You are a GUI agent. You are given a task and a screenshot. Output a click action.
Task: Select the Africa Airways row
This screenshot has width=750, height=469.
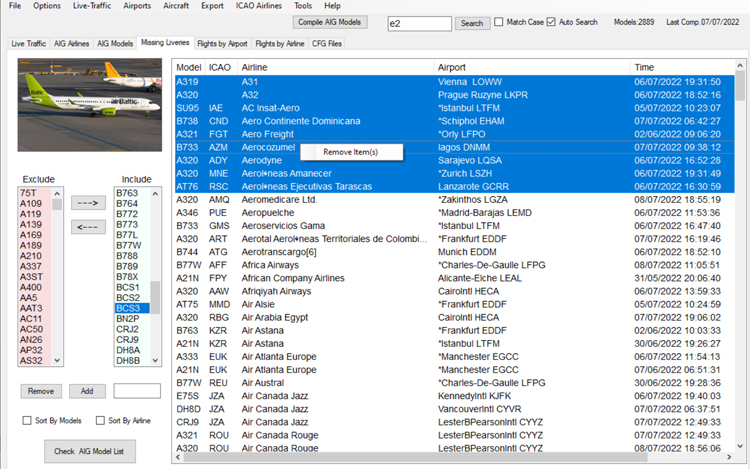[454, 265]
